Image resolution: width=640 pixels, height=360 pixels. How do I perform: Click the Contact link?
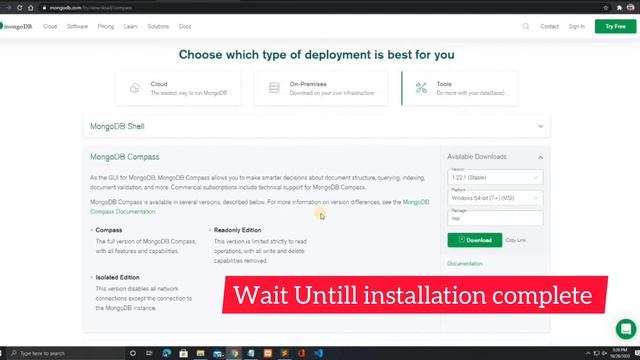(549, 27)
